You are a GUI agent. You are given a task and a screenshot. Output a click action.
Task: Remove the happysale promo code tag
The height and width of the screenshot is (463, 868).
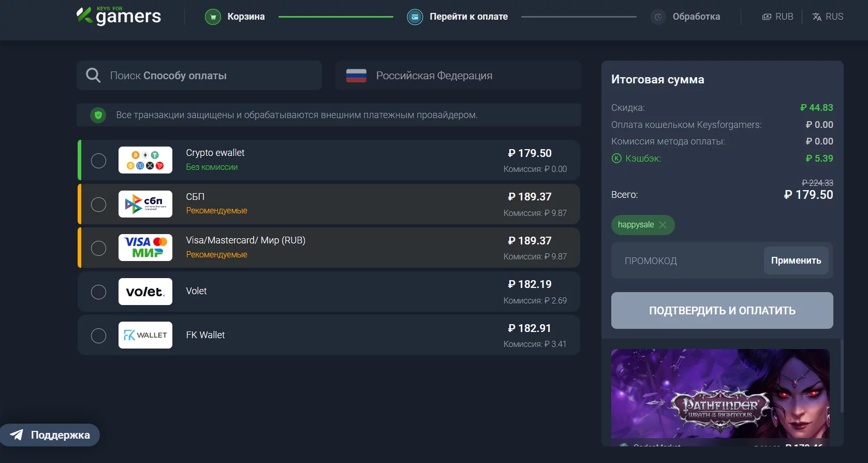click(x=663, y=225)
